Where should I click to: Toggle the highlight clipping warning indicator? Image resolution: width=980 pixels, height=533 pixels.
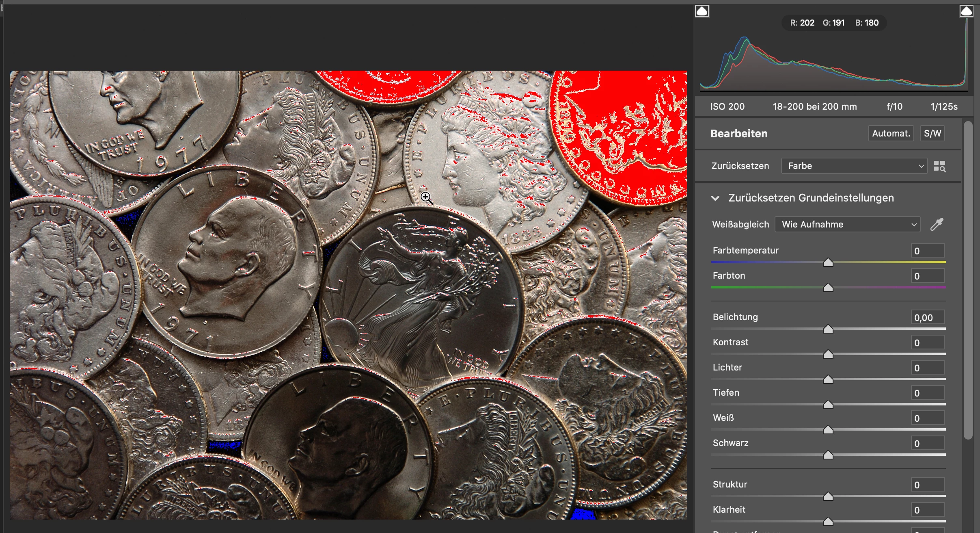point(966,11)
